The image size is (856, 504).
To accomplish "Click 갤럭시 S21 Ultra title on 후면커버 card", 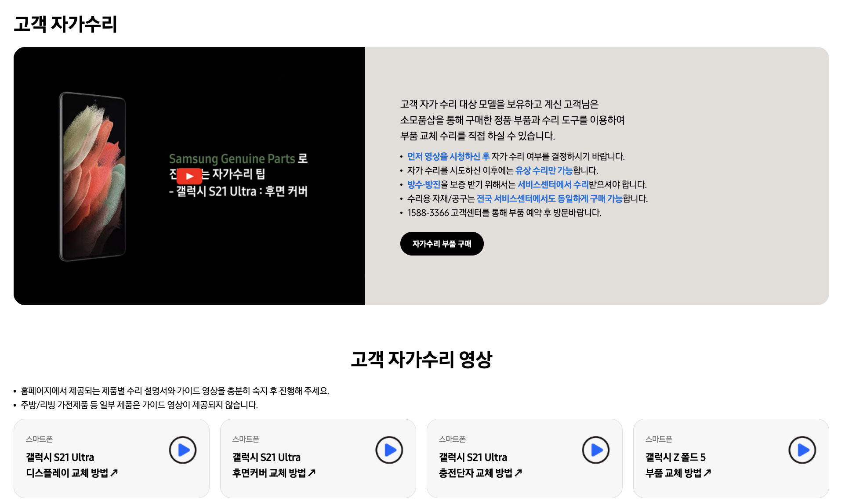I will pyautogui.click(x=266, y=457).
